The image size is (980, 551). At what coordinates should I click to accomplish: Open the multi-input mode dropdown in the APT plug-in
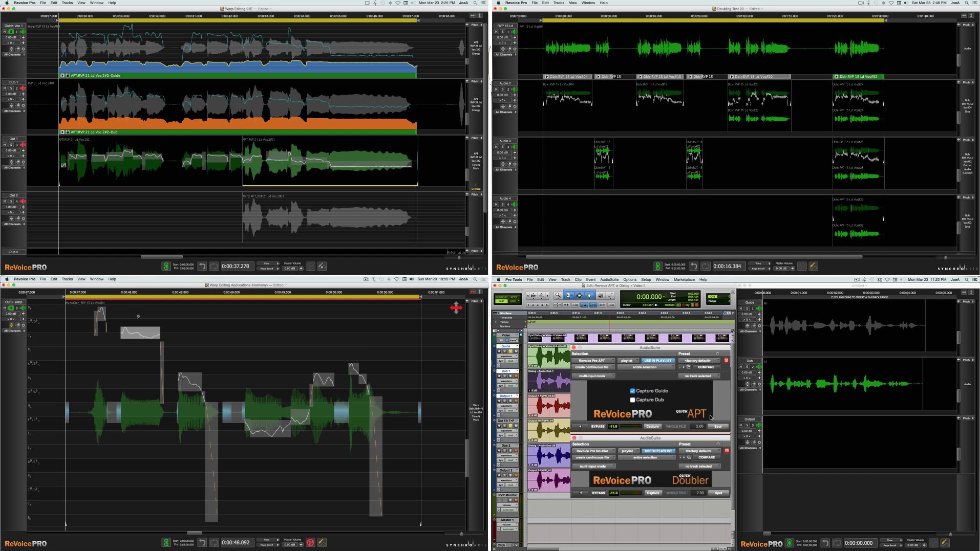(593, 376)
